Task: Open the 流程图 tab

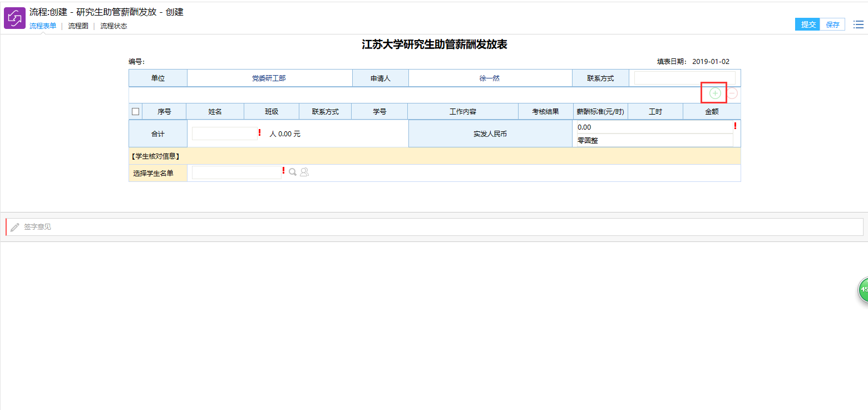Action: click(78, 26)
